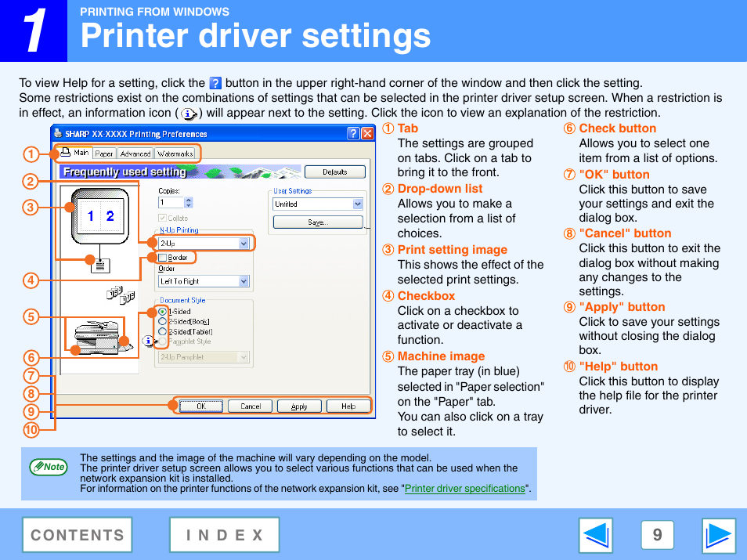Open the INDEX page button
747x560 pixels.
pyautogui.click(x=225, y=535)
